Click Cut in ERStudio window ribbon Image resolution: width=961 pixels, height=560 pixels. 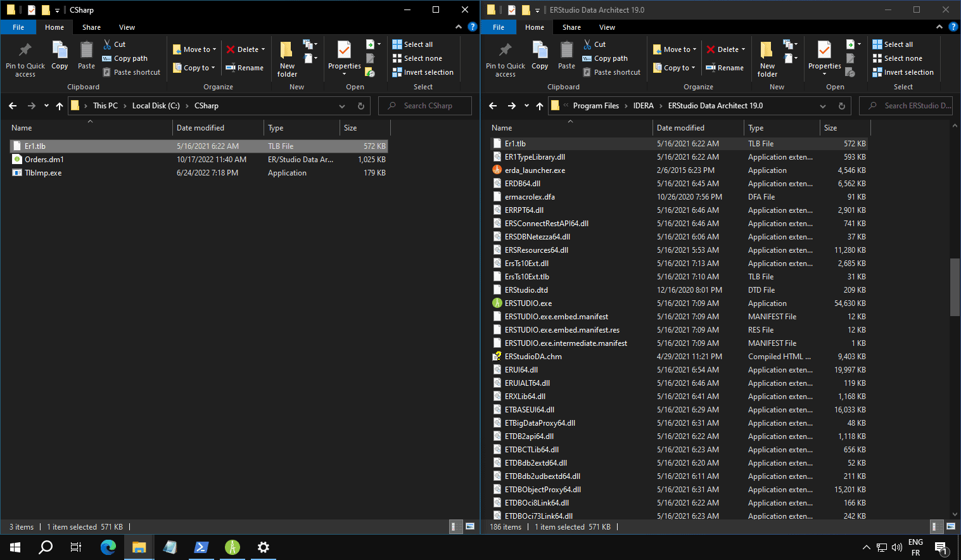pyautogui.click(x=595, y=44)
